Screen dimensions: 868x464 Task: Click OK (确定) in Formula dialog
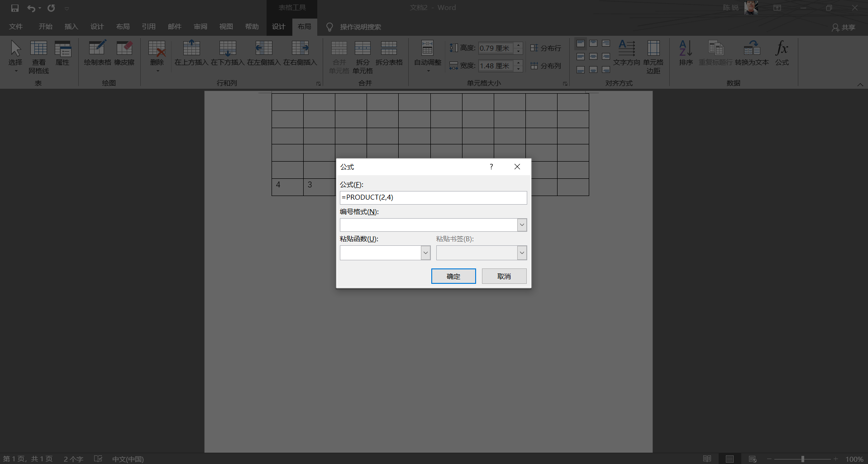click(x=453, y=276)
